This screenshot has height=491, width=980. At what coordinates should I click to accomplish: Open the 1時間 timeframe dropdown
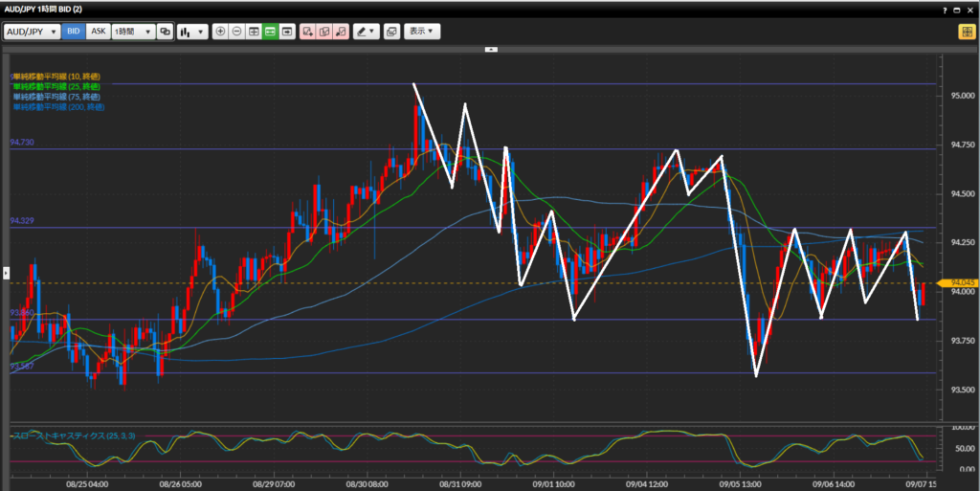[x=132, y=32]
